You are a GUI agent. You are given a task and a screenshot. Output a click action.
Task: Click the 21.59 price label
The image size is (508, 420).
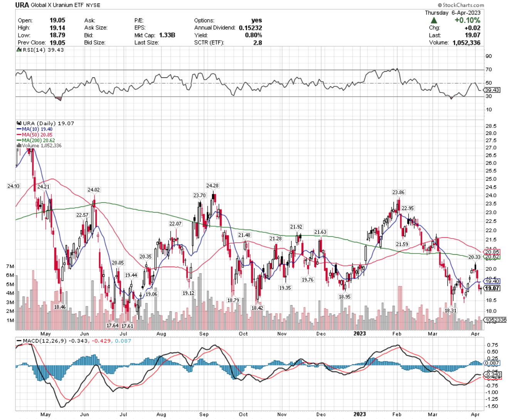(x=402, y=244)
